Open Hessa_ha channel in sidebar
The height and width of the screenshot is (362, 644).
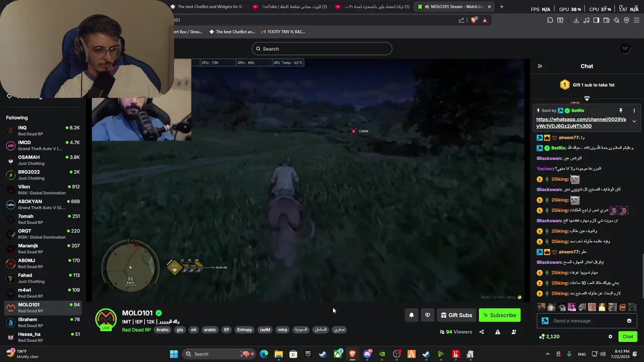42,337
